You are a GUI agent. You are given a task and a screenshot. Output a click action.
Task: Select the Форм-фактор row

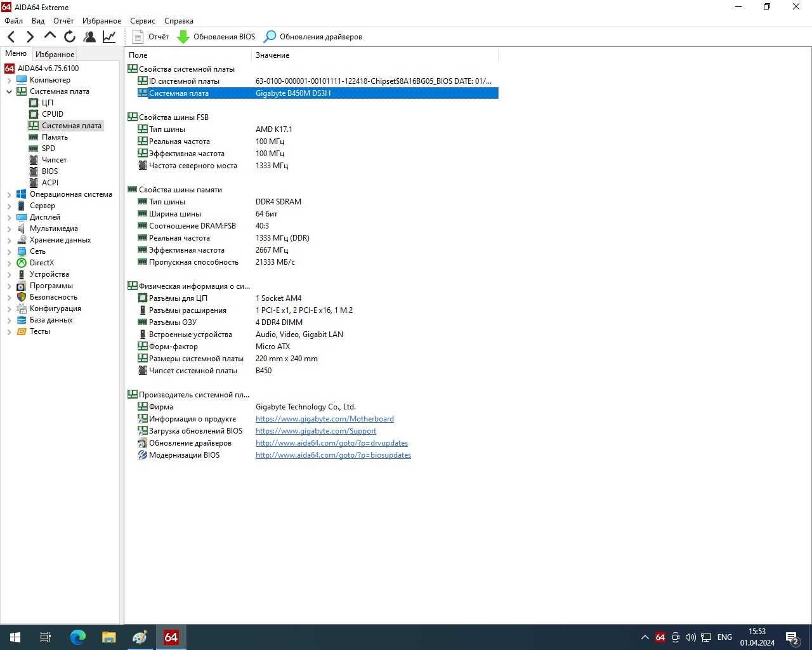pos(312,347)
